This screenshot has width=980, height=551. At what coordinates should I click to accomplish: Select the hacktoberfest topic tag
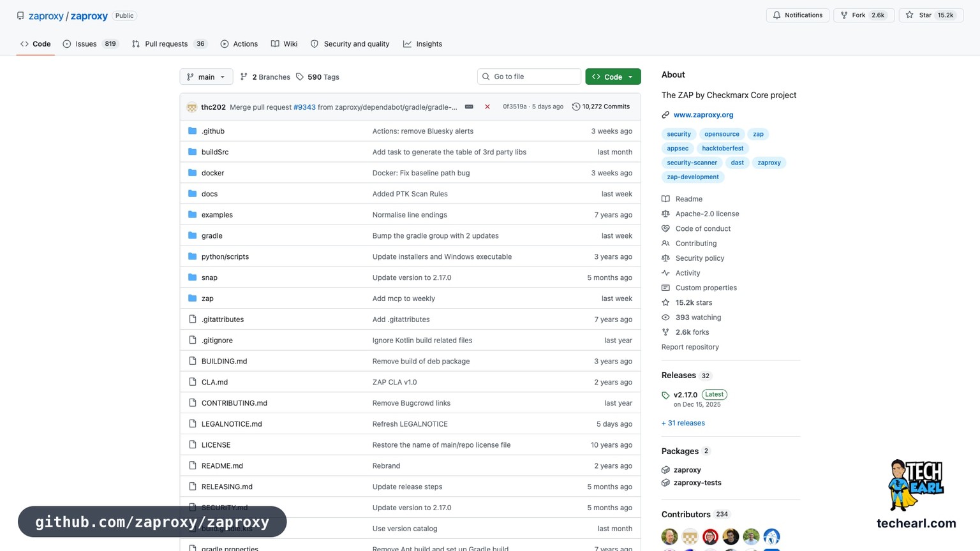(x=722, y=148)
